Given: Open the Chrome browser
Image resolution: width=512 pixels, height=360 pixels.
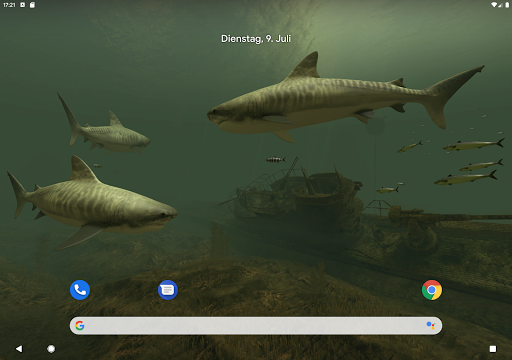Looking at the screenshot, I should coord(432,290).
